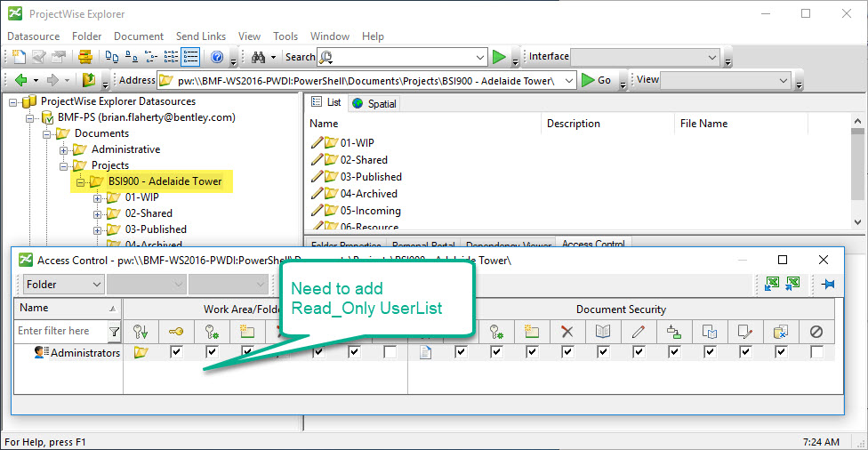Viewport: 868px width, 450px height.
Task: Sort Access Control by Name column header
Action: 68,308
